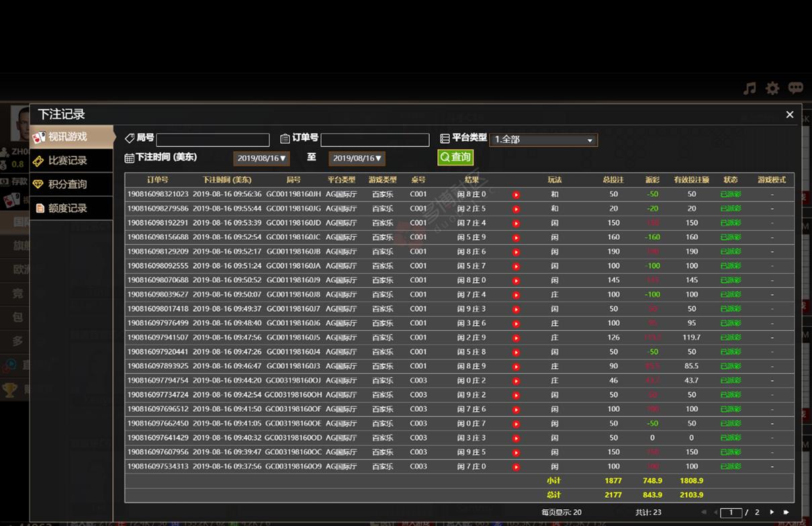
Task: Open the settings gear icon
Action: click(x=772, y=88)
